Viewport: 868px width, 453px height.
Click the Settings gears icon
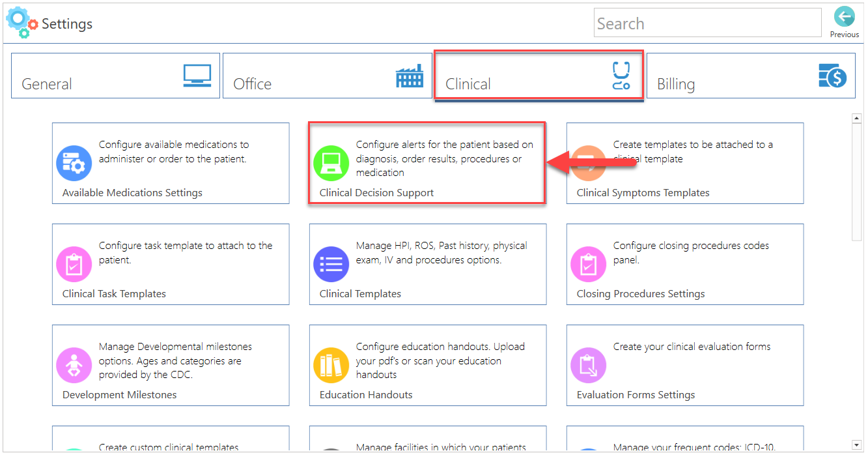coord(22,23)
